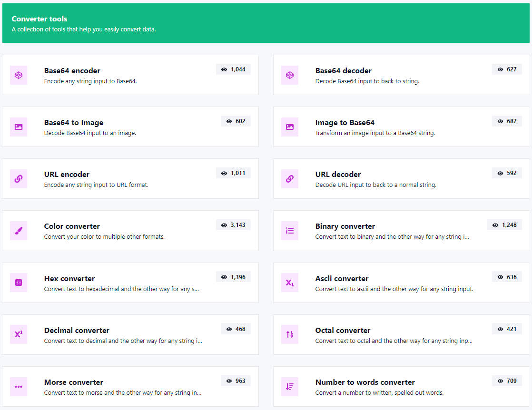This screenshot has width=532, height=410.
Task: Click the Decimal converter superscript icon
Action: tap(19, 334)
